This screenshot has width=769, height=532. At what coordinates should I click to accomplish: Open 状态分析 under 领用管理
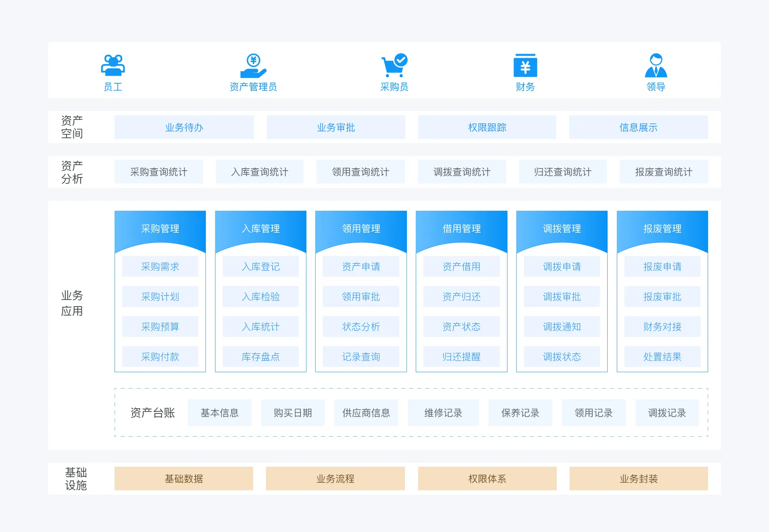tap(361, 327)
